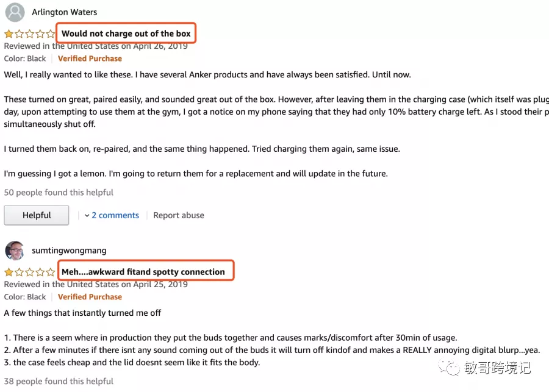Click 'Color: Black' on the first review

point(25,59)
